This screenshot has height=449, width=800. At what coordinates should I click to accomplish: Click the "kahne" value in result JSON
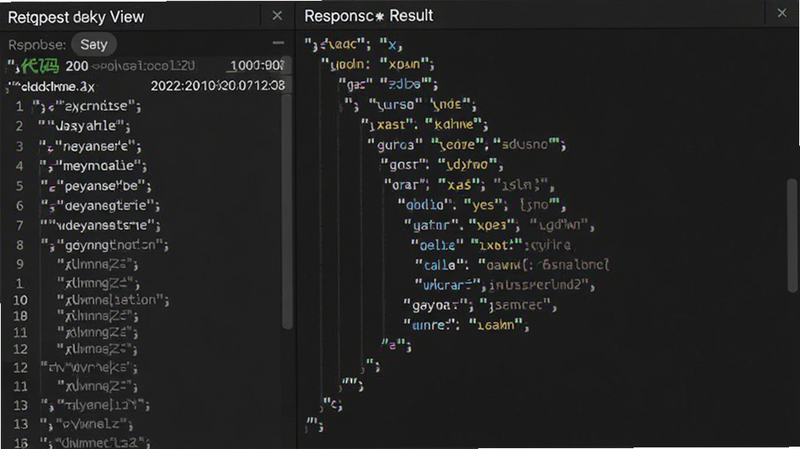click(453, 124)
